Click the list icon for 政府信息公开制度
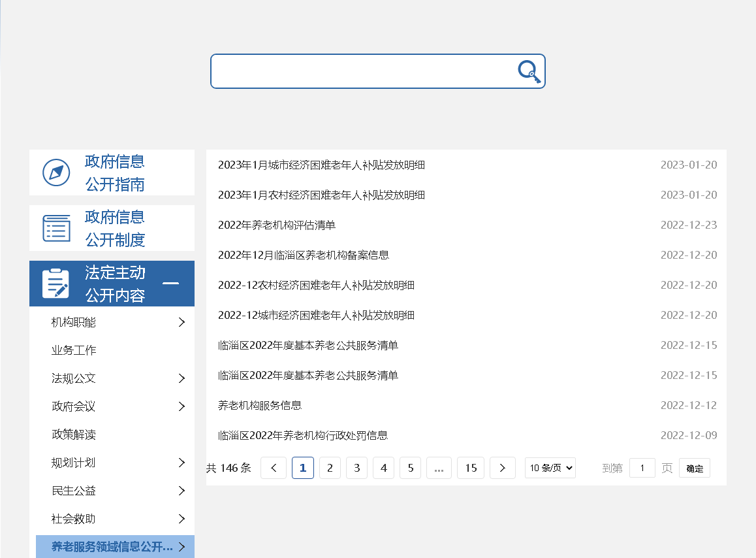756x558 pixels. tap(56, 228)
